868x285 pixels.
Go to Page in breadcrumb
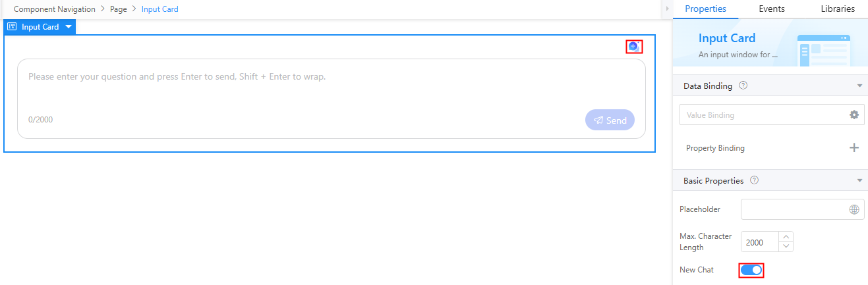point(119,9)
